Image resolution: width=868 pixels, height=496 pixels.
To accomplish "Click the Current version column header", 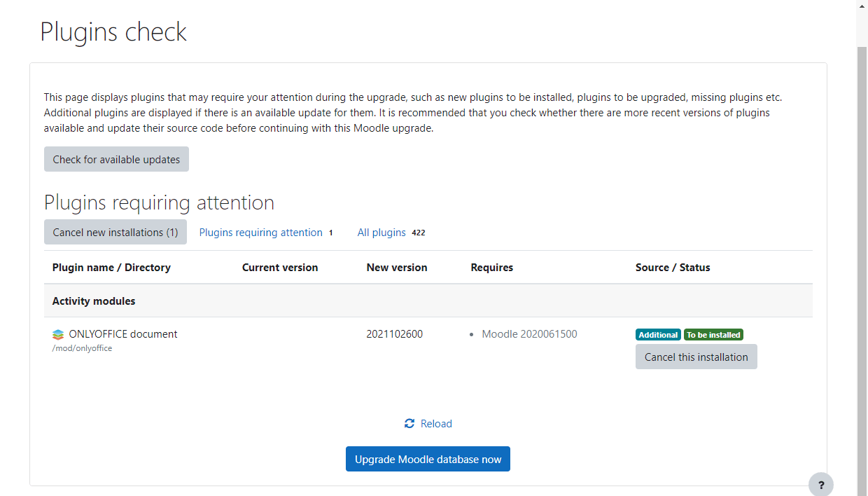I will [x=280, y=267].
